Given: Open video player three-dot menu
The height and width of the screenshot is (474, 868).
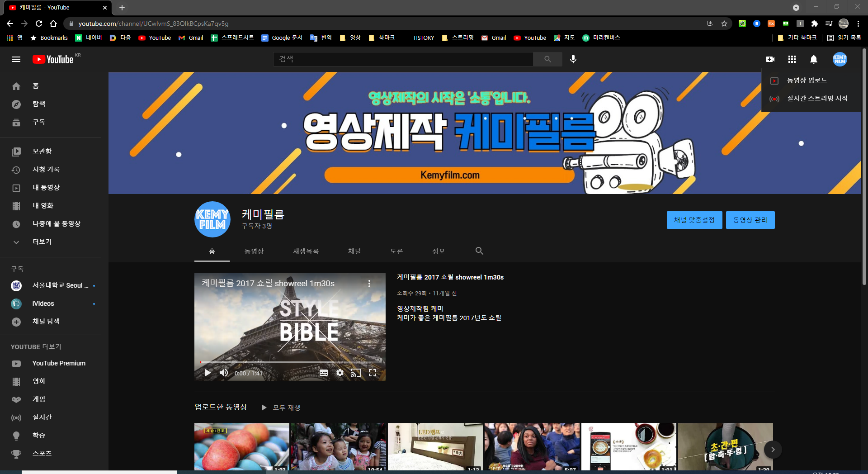Looking at the screenshot, I should click(x=369, y=283).
